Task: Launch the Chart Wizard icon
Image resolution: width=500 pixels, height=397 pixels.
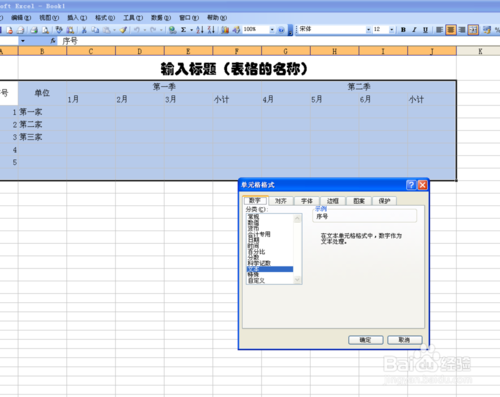Action: click(x=225, y=30)
